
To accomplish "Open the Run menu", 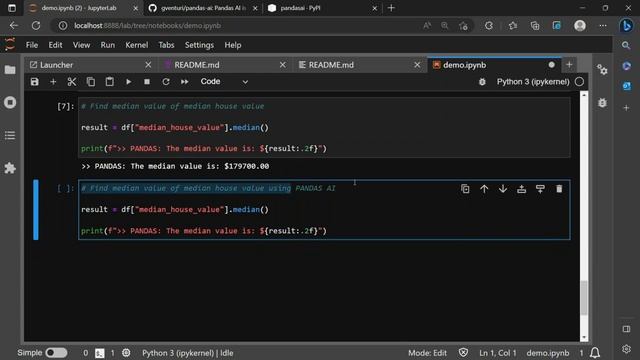I will [x=108, y=45].
